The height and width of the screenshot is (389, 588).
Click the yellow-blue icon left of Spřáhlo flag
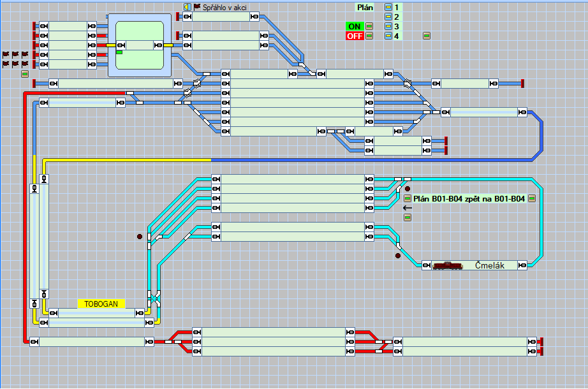click(187, 7)
